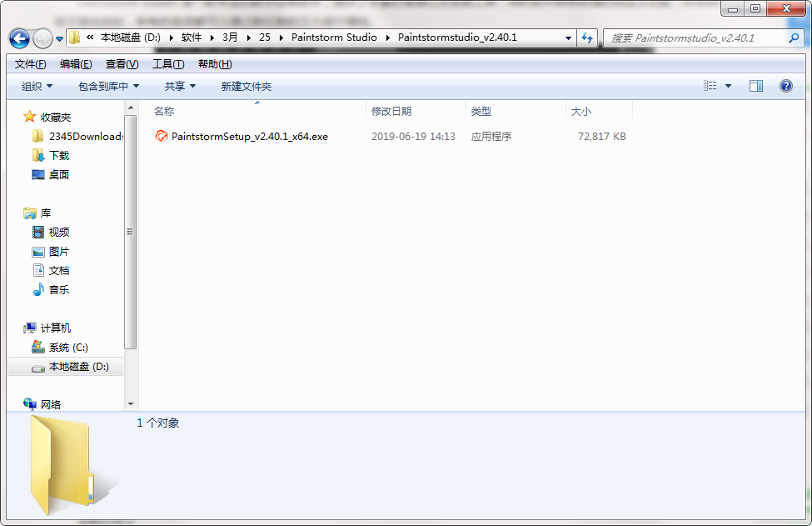Click navigation pane scrollbar thumb
The image size is (812, 526).
tap(131, 232)
